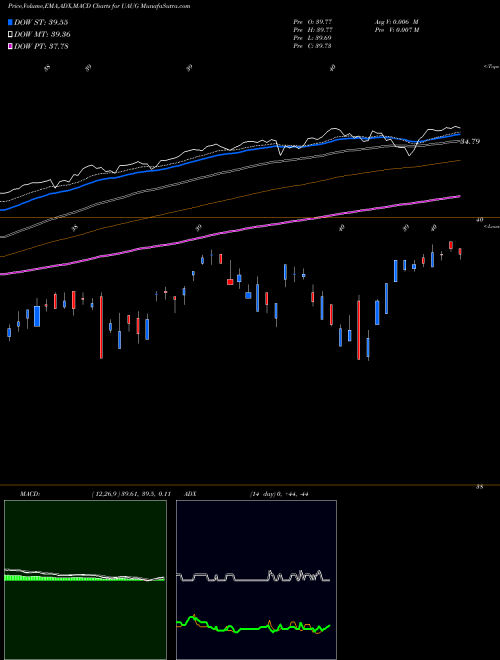Click the 38 price axis label
Viewport: 500px width, 660px height.
pyautogui.click(x=479, y=487)
